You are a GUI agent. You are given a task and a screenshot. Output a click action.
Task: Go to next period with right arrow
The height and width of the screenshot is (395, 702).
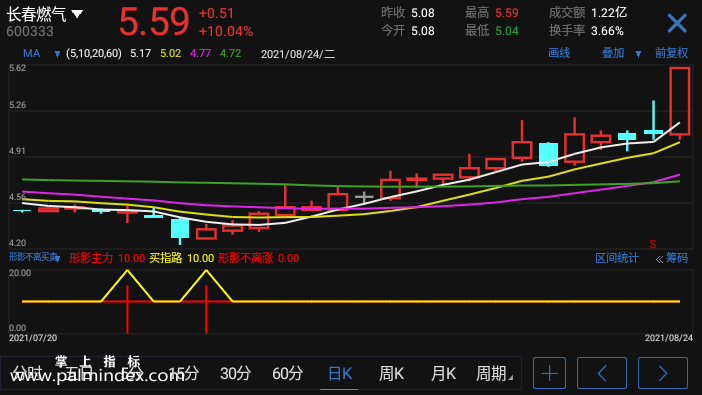(663, 373)
